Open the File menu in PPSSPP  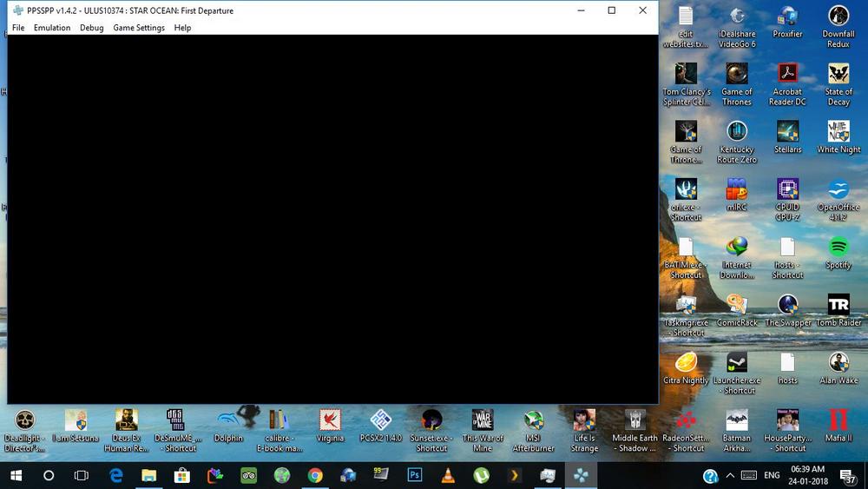pos(18,28)
